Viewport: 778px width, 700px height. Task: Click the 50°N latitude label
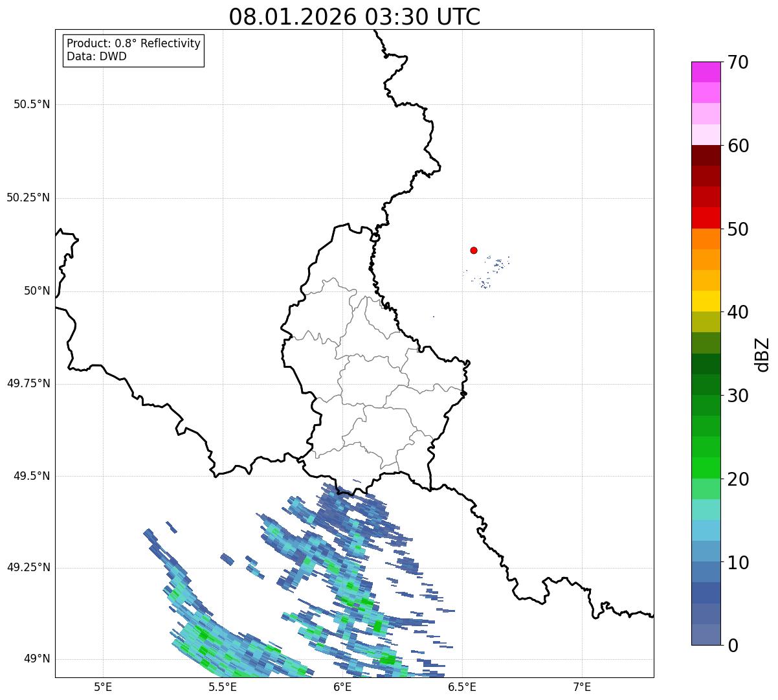click(37, 291)
